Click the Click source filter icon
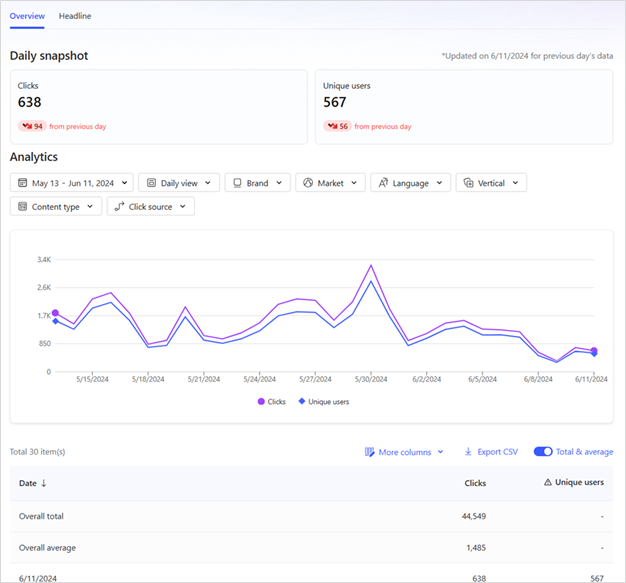The image size is (626, 583). (x=119, y=207)
